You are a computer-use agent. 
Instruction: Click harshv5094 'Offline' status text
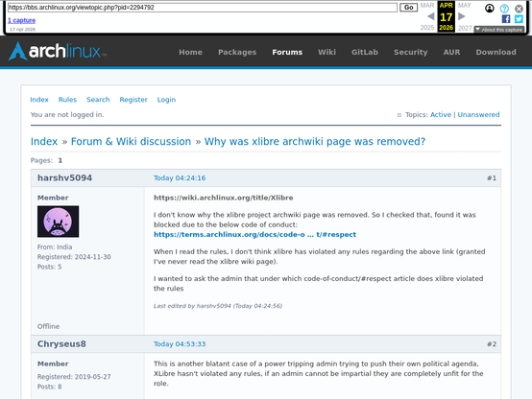49,326
